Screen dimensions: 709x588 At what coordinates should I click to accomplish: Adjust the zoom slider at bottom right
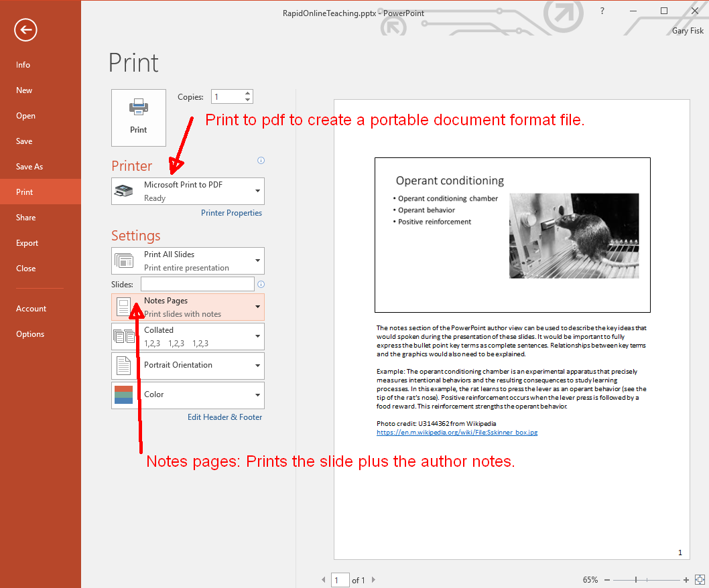click(635, 580)
